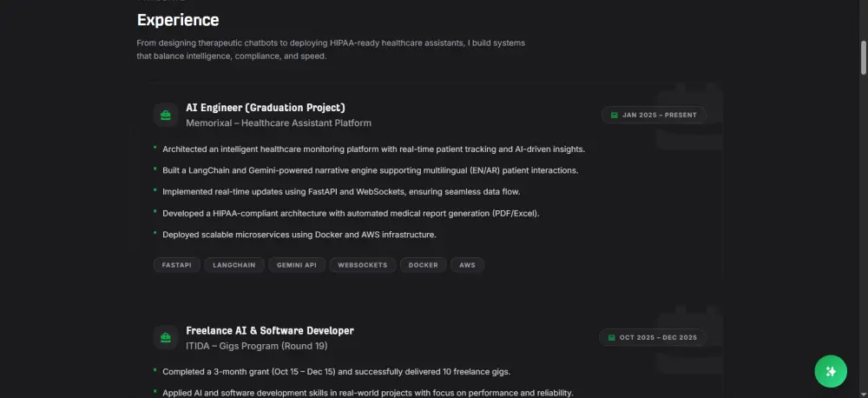Click the OCT 2025 – DEC 2025 date badge

pyautogui.click(x=653, y=337)
